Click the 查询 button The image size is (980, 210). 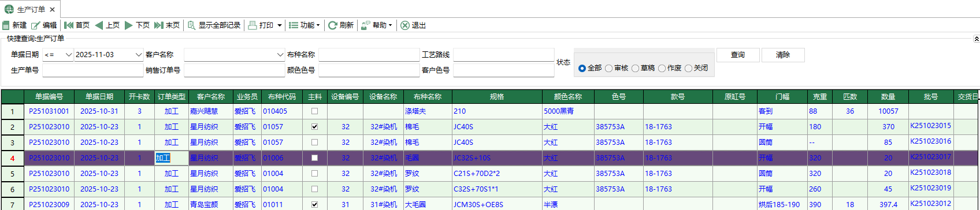point(738,55)
